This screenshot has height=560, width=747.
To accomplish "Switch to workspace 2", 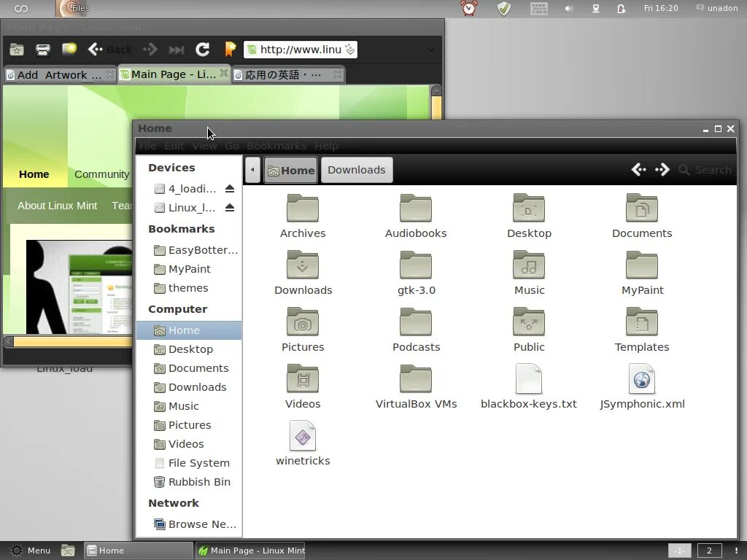I will 709,551.
